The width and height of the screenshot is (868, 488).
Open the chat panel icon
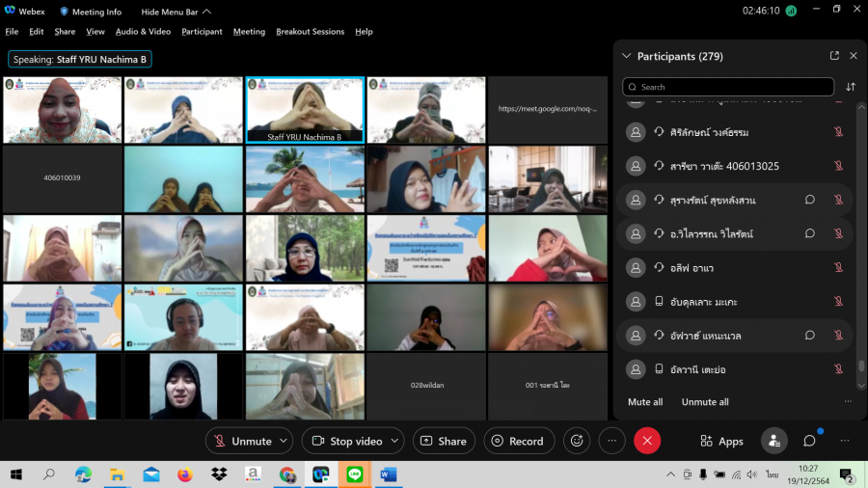810,441
